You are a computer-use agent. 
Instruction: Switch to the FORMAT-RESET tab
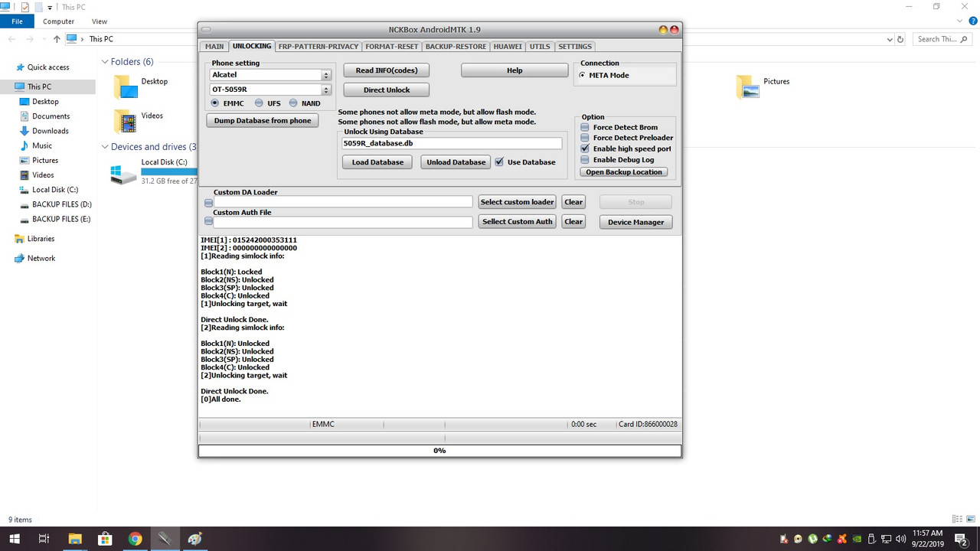392,47
